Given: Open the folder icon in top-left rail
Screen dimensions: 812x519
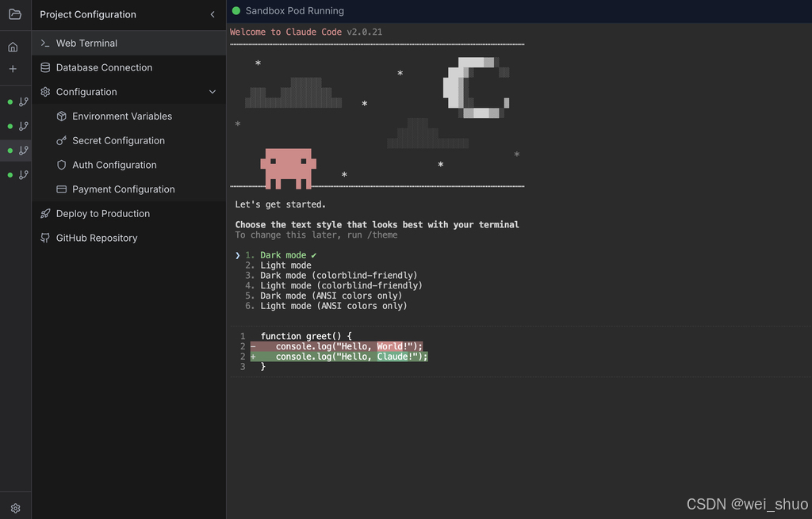Looking at the screenshot, I should point(15,14).
